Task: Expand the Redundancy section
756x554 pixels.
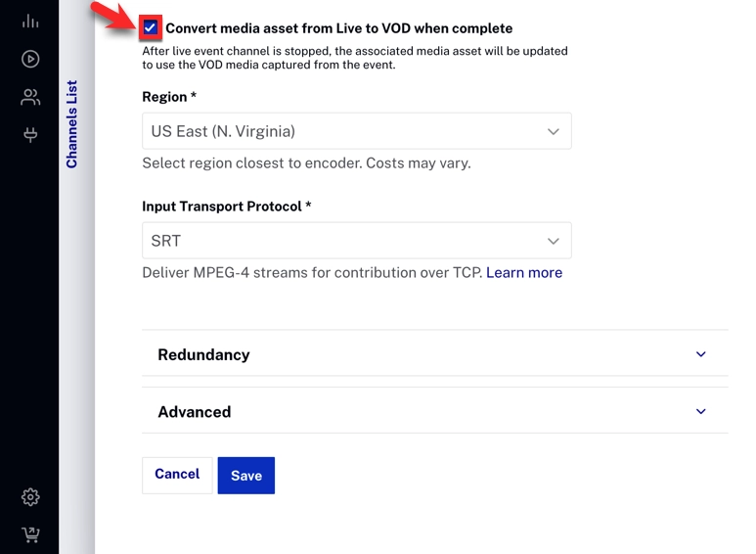Action: pos(203,354)
